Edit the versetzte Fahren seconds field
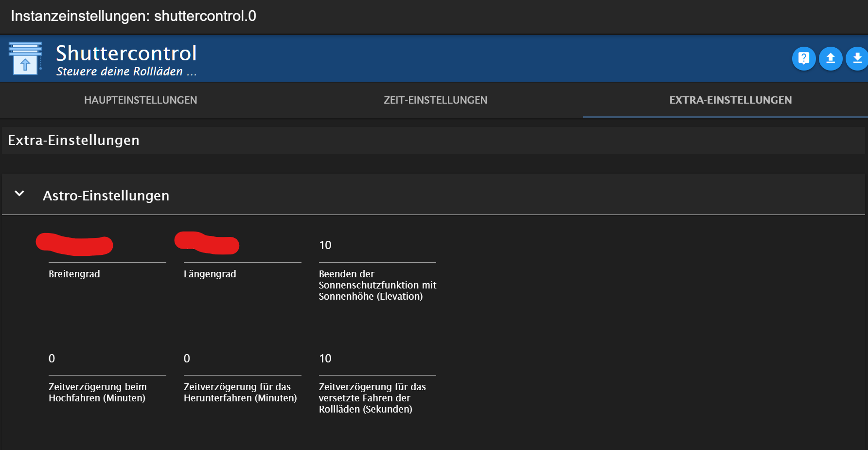Screen dimensions: 868x450 pos(377,359)
